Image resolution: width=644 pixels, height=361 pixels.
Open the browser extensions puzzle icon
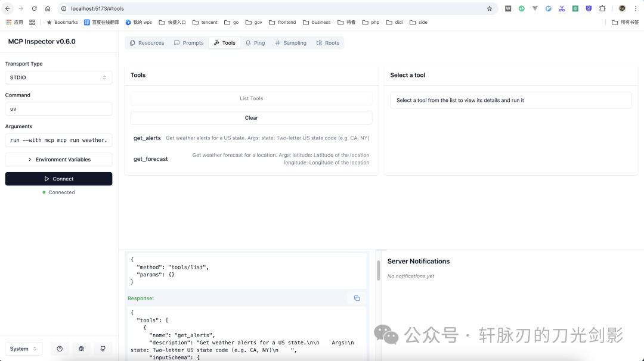[602, 8]
